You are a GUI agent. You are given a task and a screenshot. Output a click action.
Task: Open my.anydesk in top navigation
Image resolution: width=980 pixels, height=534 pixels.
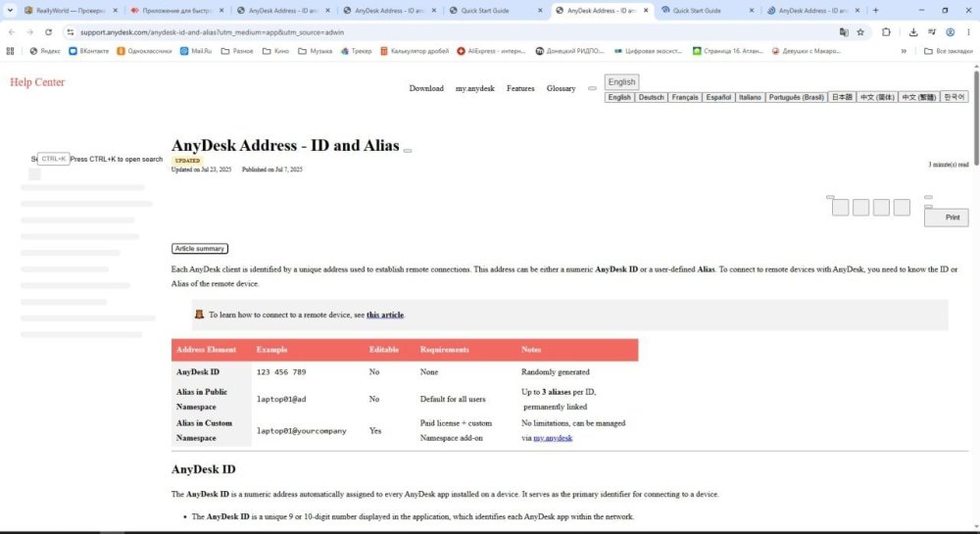[475, 89]
